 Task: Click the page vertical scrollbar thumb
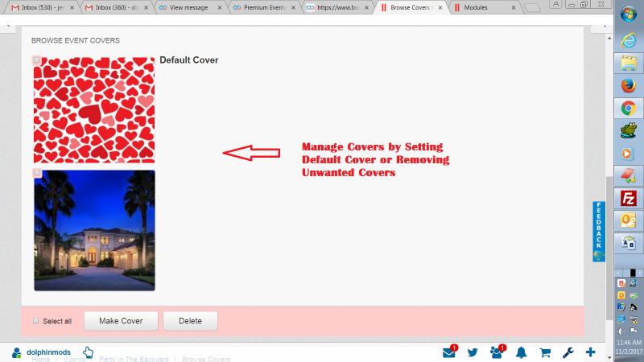point(609,248)
